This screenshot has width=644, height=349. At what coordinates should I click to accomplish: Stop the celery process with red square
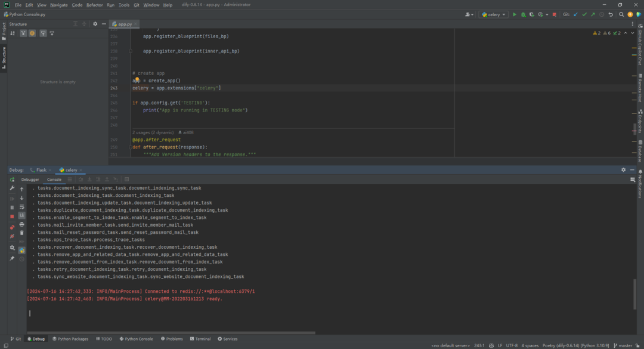tap(554, 14)
